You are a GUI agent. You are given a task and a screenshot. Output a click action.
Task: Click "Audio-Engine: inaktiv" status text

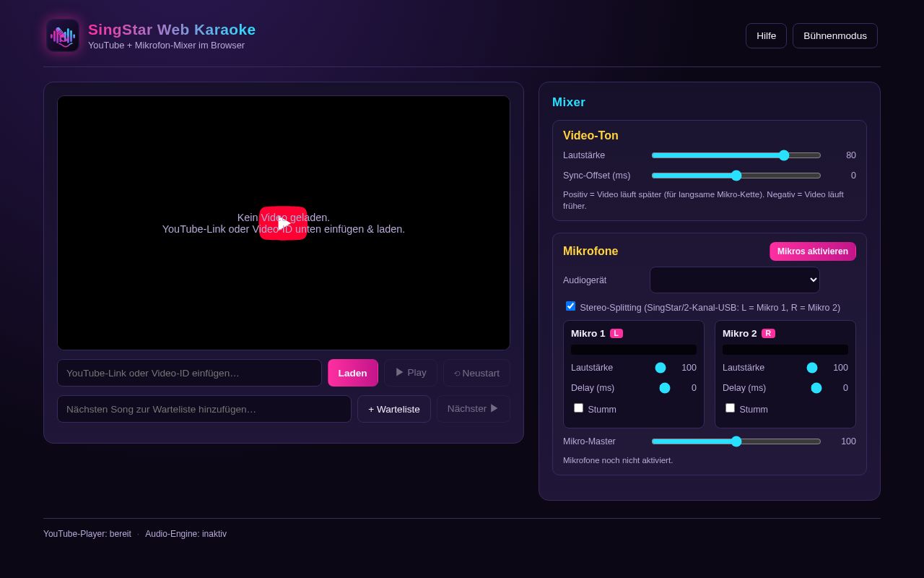click(186, 534)
